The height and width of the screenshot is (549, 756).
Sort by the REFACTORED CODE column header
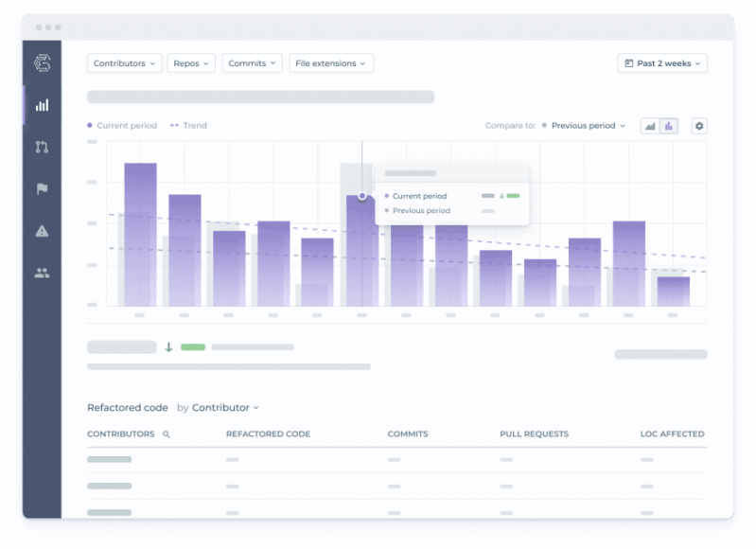(x=268, y=434)
